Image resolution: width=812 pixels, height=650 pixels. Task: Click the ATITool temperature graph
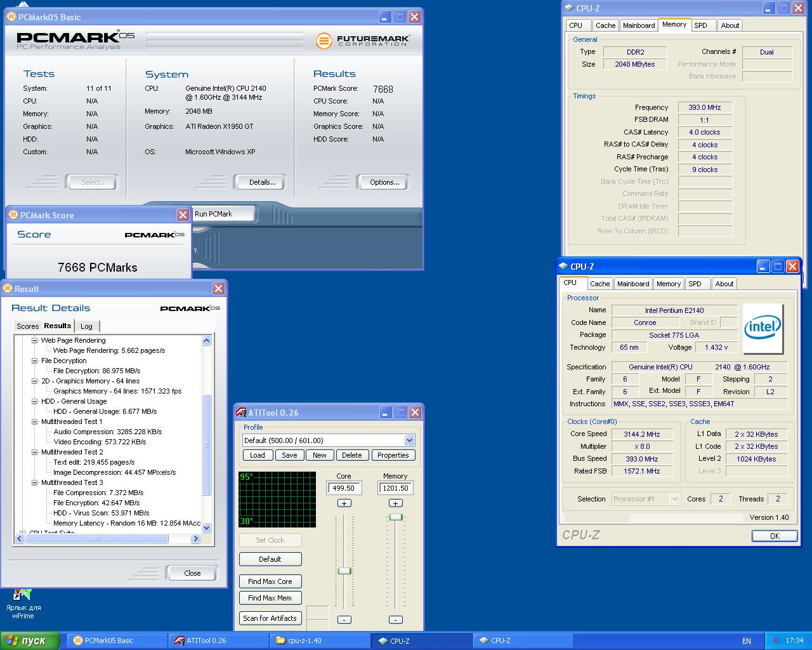point(277,500)
